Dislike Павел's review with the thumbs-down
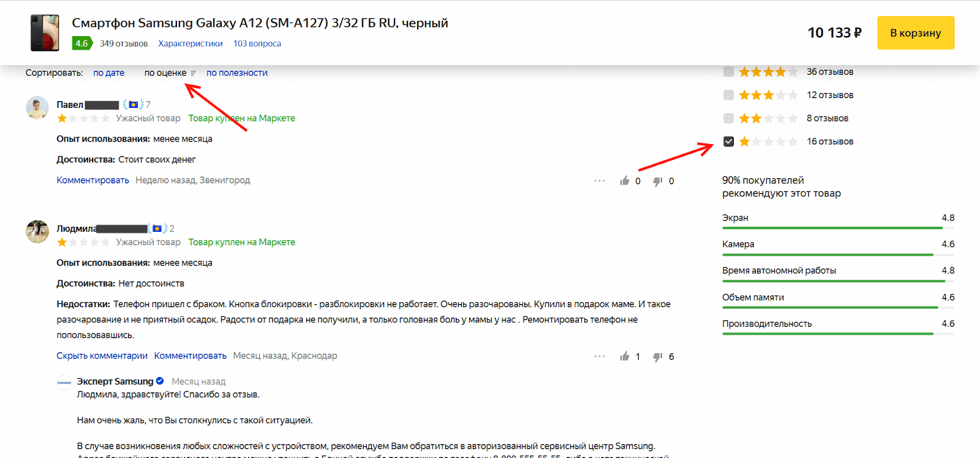The width and height of the screenshot is (980, 458). [658, 181]
